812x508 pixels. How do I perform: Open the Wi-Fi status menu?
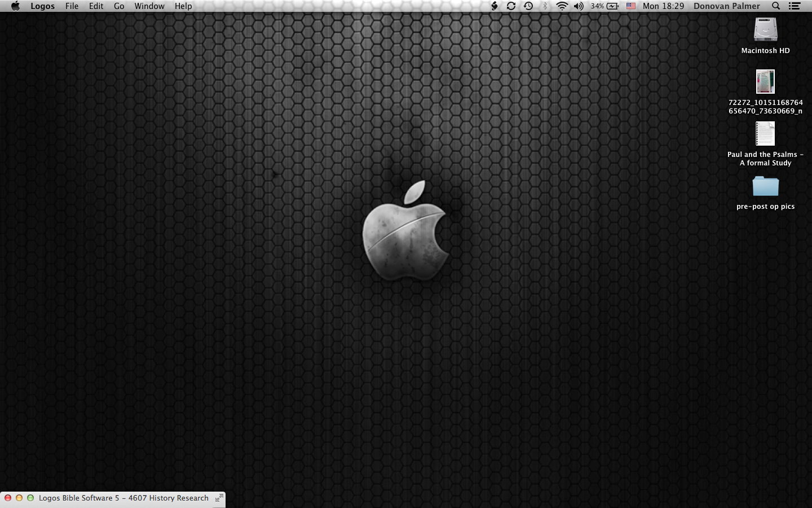coord(562,6)
